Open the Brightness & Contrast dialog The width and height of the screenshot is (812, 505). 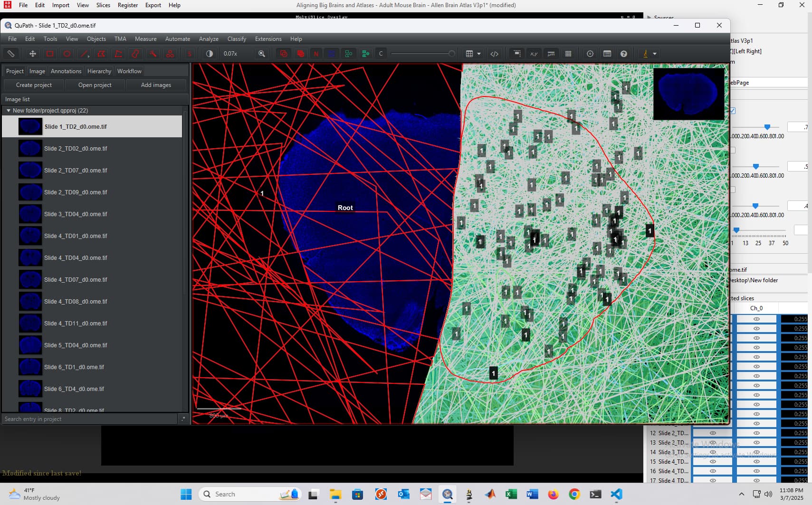coord(209,54)
